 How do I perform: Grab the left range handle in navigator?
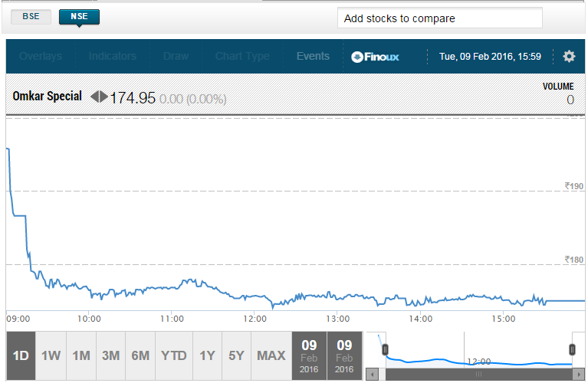385,350
